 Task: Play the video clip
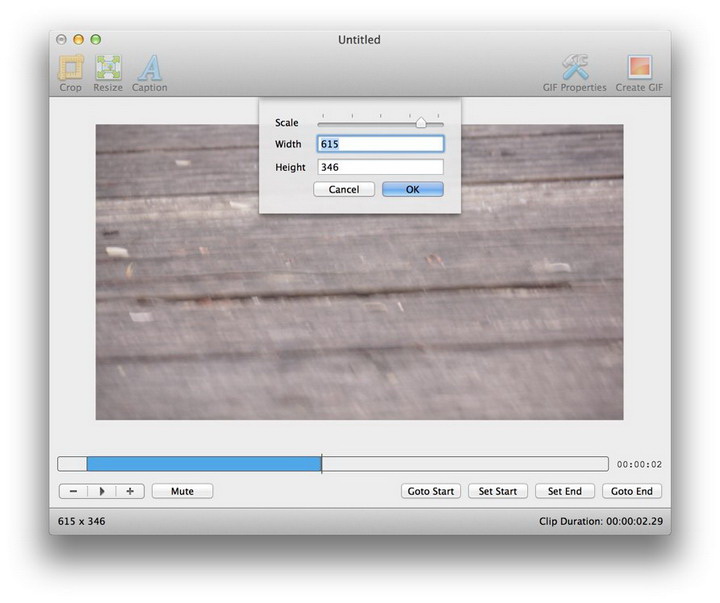pos(102,491)
